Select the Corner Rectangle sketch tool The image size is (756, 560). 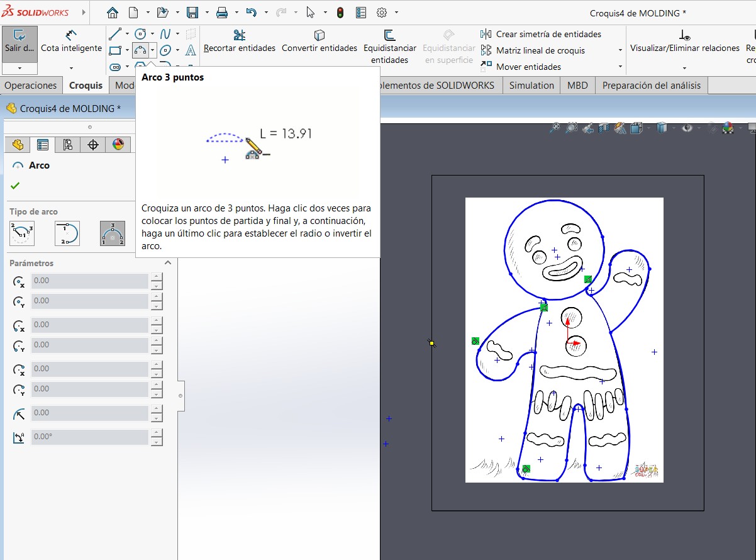114,50
